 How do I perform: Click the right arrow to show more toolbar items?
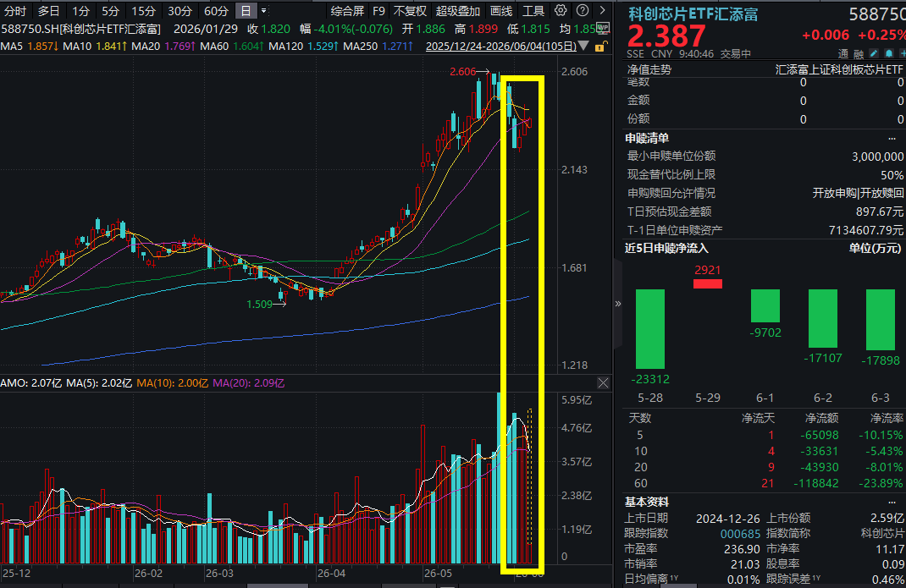[x=602, y=10]
